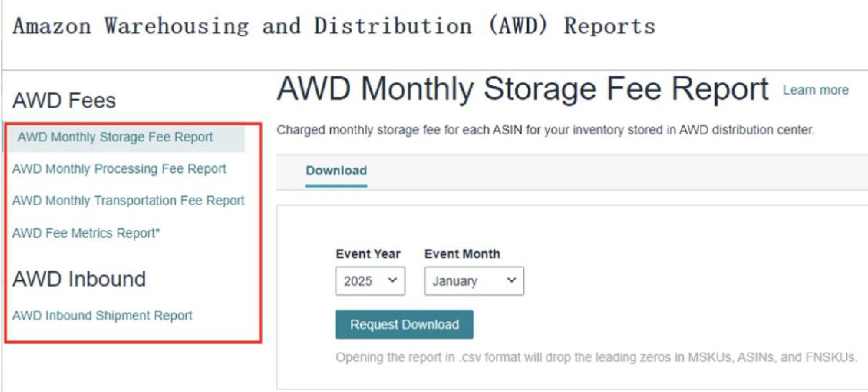Open the Learn more link
The image size is (868, 392).
tap(815, 90)
